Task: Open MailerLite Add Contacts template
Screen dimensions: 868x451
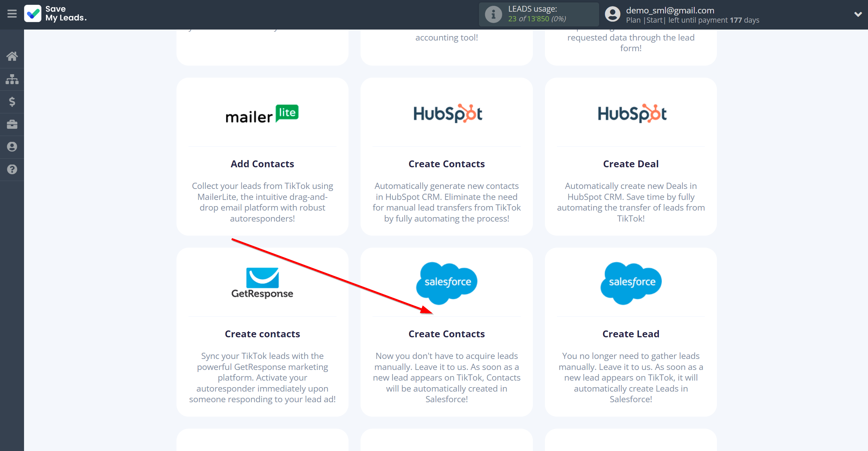Action: 262,164
